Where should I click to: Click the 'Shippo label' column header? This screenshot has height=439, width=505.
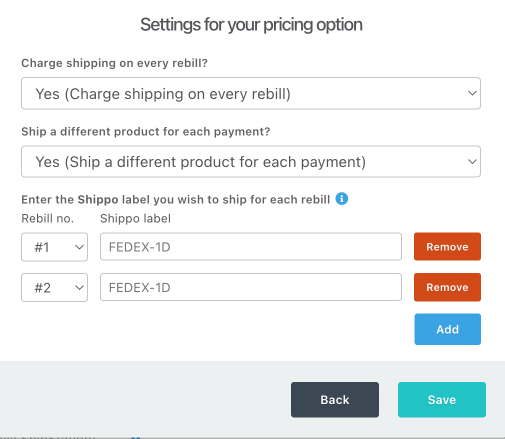(x=135, y=219)
